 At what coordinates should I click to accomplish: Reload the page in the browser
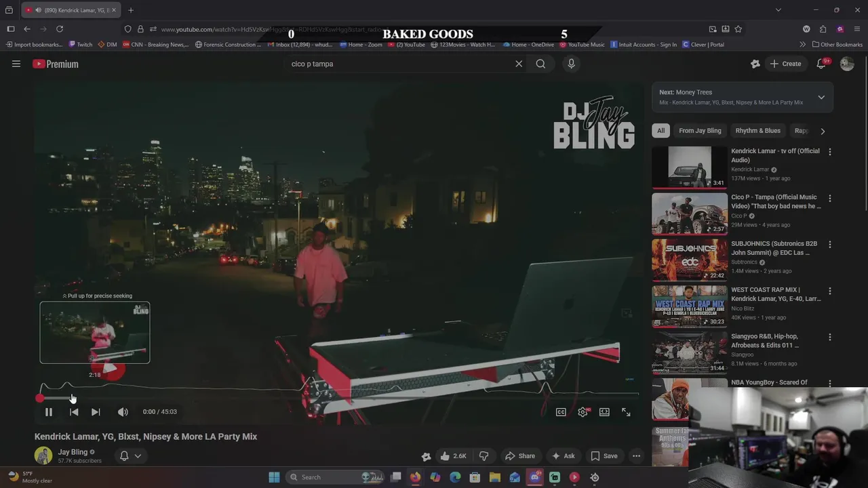(60, 29)
